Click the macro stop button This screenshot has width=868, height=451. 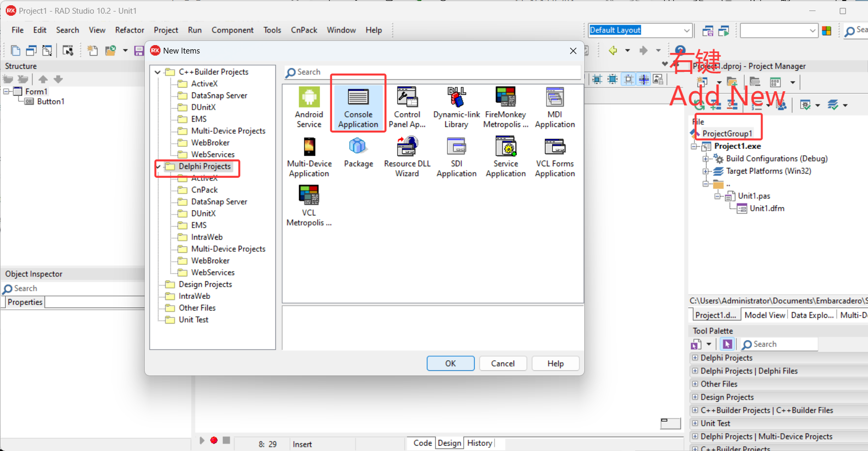pos(226,440)
